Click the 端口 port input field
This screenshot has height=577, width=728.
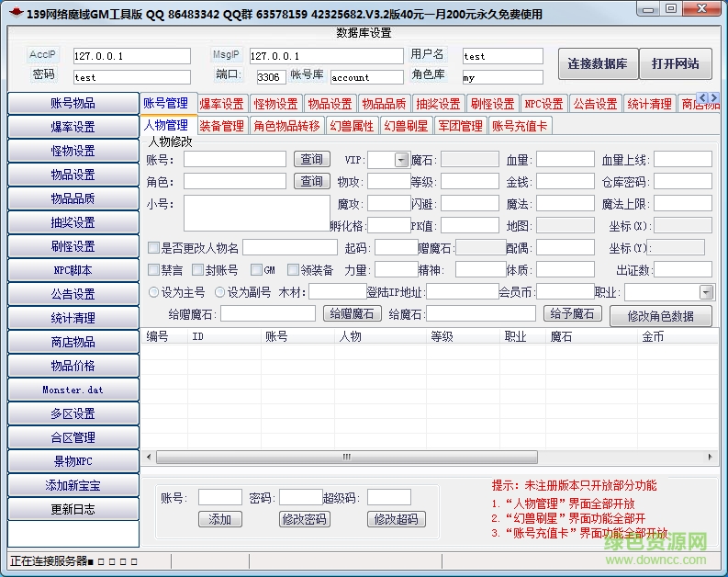click(271, 77)
